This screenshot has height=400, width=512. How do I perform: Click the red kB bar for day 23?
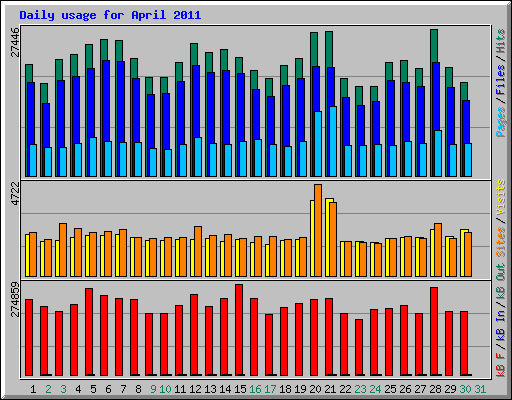pos(359,347)
